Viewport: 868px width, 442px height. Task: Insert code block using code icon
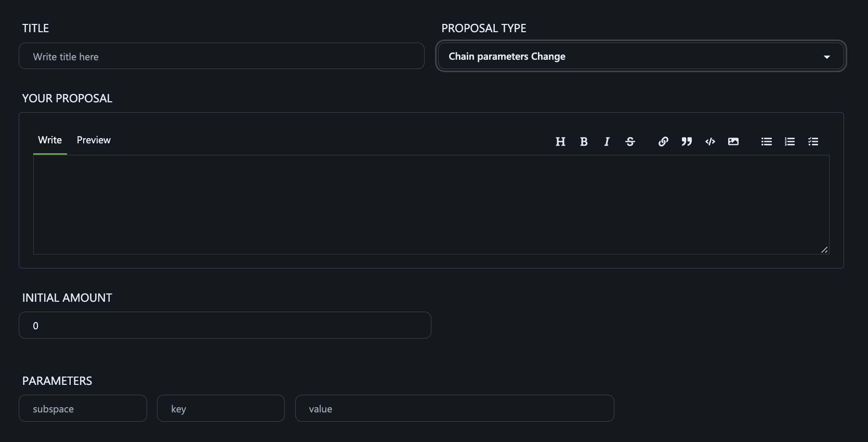click(x=710, y=142)
